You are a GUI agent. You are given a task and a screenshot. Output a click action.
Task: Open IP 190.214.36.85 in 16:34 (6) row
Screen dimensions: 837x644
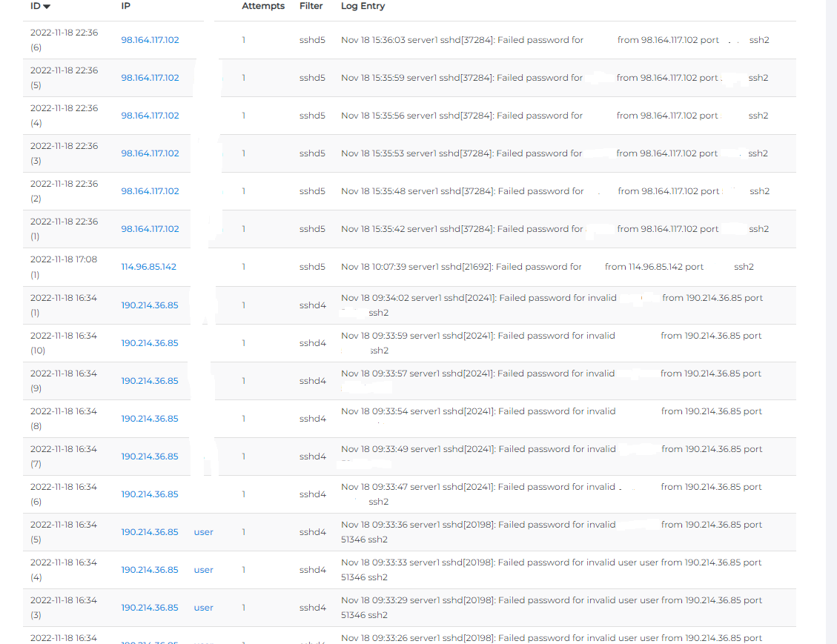point(150,494)
